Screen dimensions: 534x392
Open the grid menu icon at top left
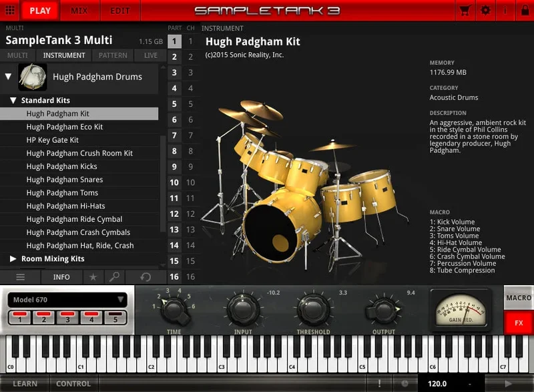10,10
